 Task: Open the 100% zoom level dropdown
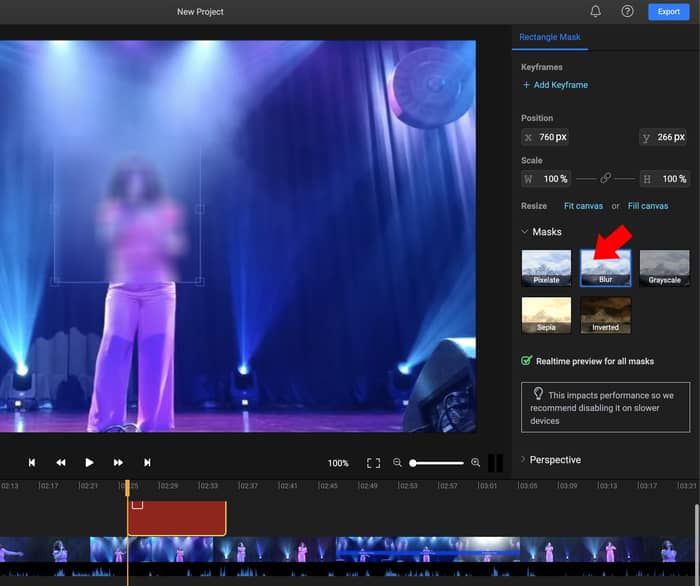338,464
